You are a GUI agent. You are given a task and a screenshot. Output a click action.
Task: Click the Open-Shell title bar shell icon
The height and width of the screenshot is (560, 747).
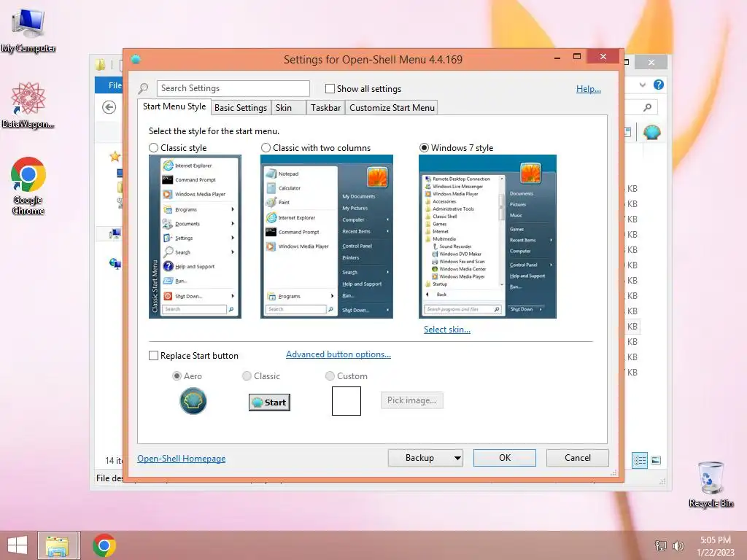point(136,59)
